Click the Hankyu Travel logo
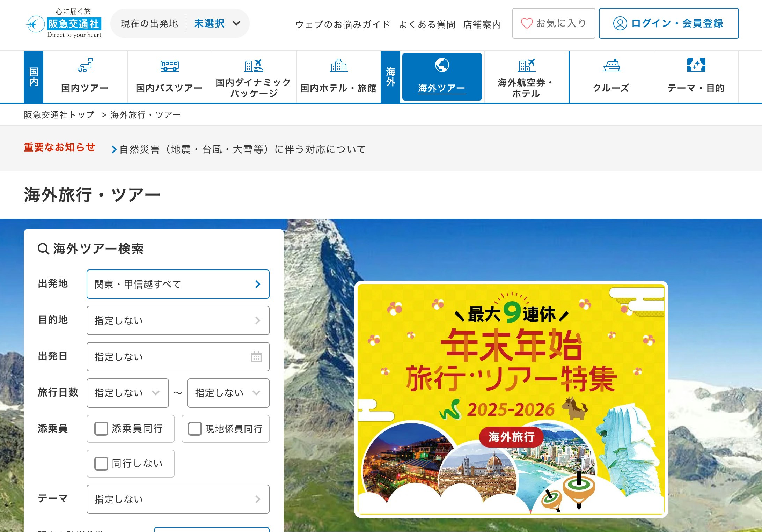 (64, 23)
